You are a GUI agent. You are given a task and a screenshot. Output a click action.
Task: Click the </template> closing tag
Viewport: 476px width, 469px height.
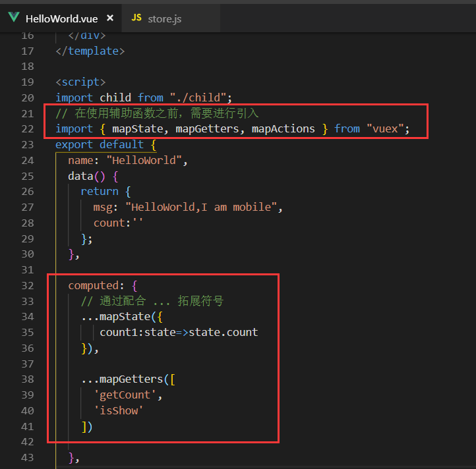point(90,51)
